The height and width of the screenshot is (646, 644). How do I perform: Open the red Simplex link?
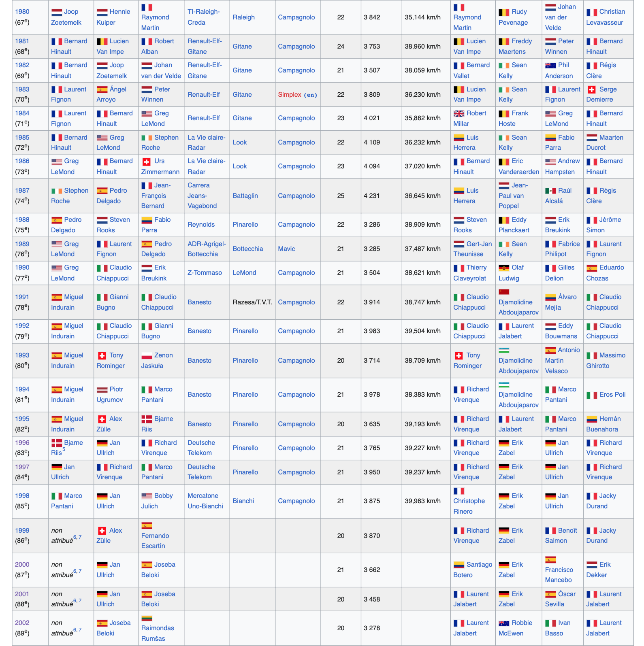pos(289,95)
